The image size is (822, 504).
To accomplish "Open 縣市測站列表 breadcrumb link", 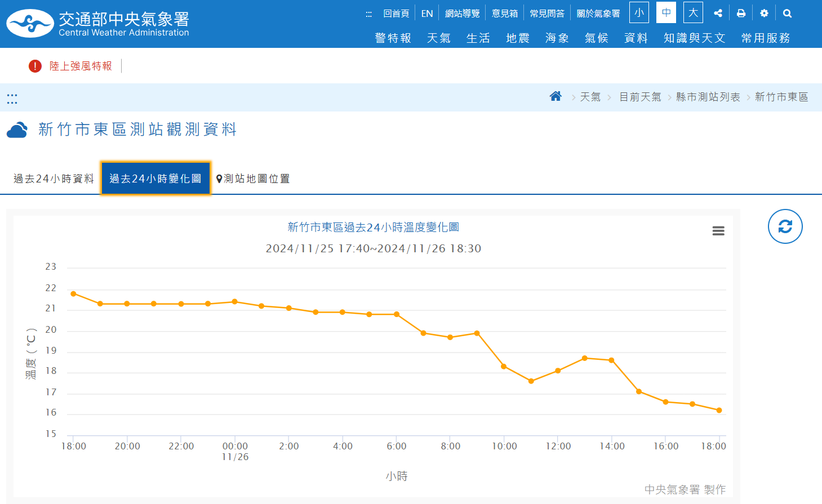I will pos(708,97).
